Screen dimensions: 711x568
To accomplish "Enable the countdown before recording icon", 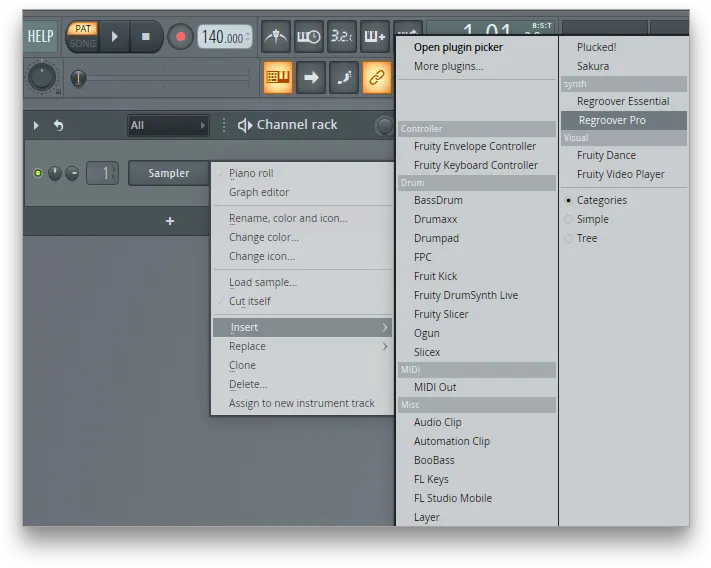I will point(341,36).
